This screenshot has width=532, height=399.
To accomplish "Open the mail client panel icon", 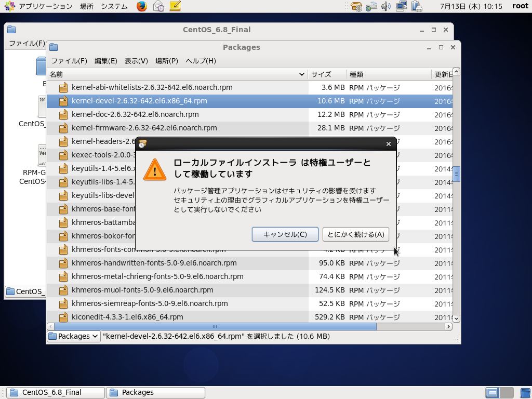I will (158, 6).
